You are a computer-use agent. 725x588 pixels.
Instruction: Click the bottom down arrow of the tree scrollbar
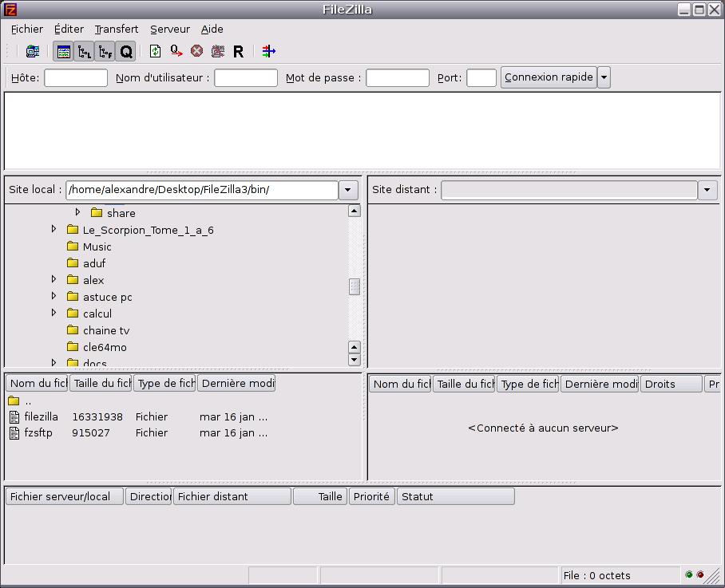coord(355,359)
